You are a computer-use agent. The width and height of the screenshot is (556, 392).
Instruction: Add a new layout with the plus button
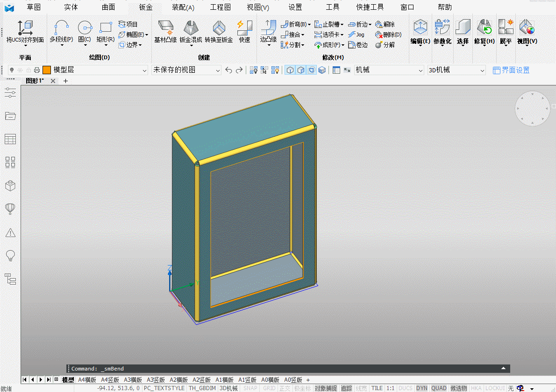click(x=308, y=380)
